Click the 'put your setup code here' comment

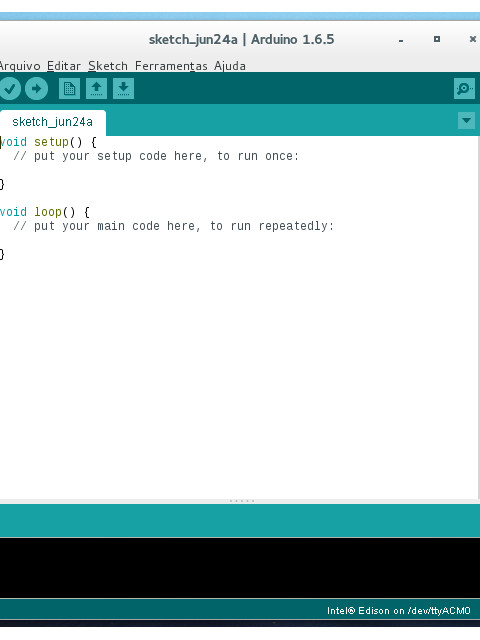click(x=156, y=156)
